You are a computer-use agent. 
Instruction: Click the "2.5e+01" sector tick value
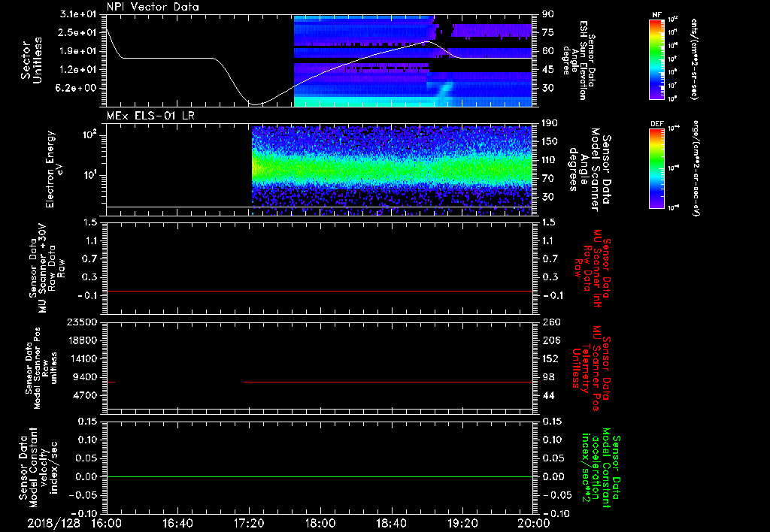coord(78,32)
